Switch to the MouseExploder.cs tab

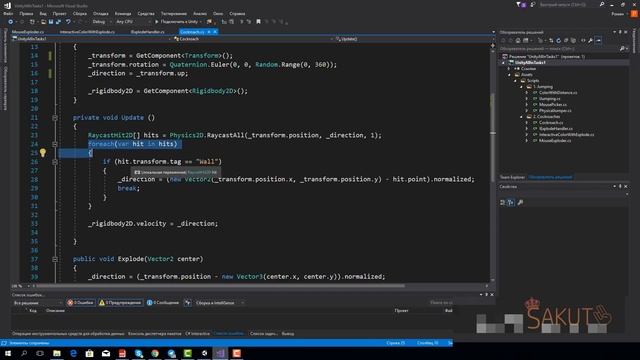28,32
